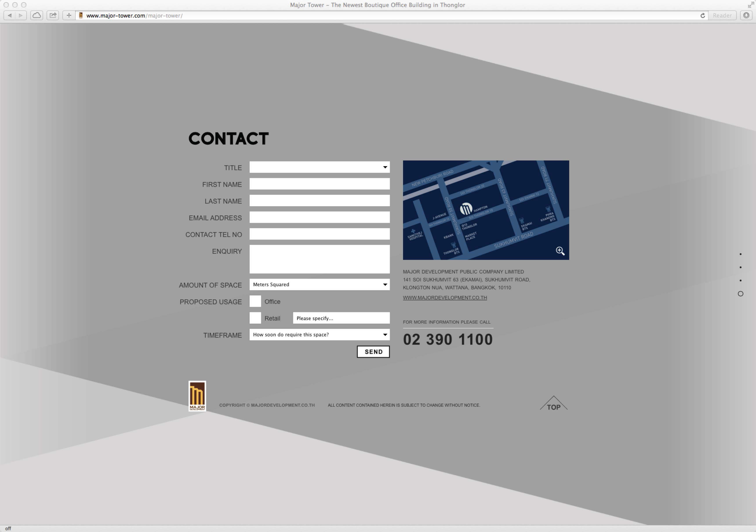Screen dimensions: 756x532
Task: Select the circled fourth navigation dot
Action: click(741, 294)
